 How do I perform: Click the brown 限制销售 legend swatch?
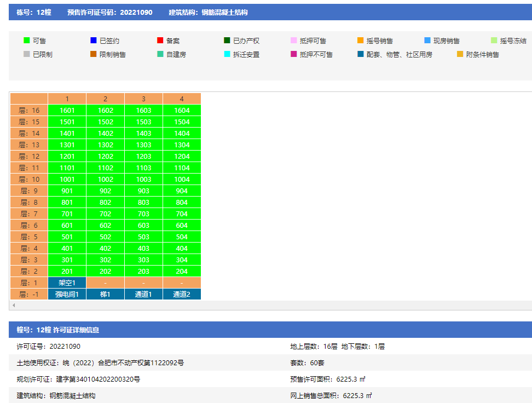(94, 54)
